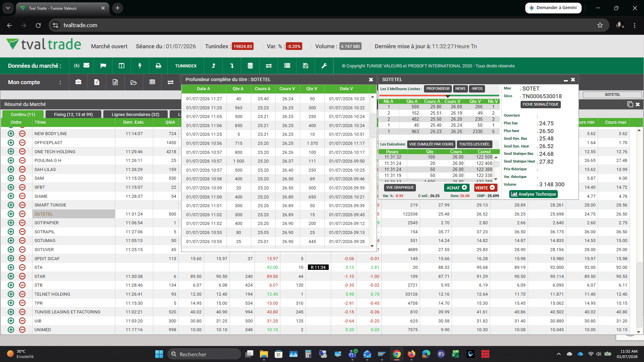Click the restore icon of Résumé du Marché panel
The image size is (644, 362).
point(630,104)
